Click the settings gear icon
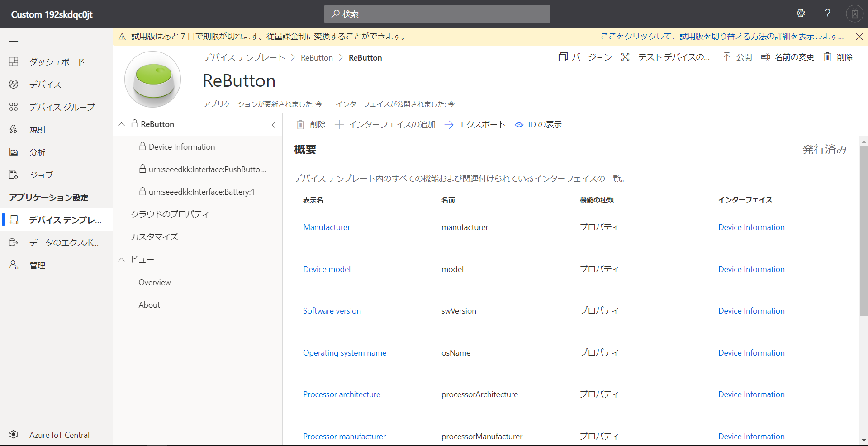The width and height of the screenshot is (868, 446). point(801,14)
